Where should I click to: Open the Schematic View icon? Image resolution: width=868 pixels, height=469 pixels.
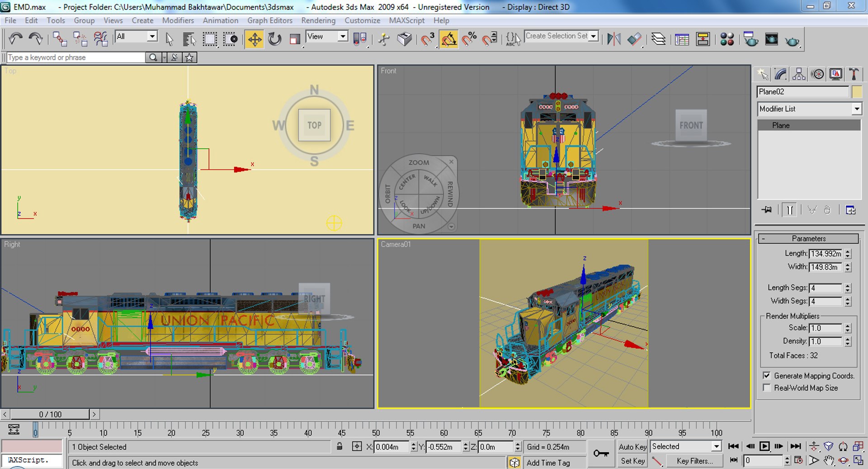(x=703, y=39)
